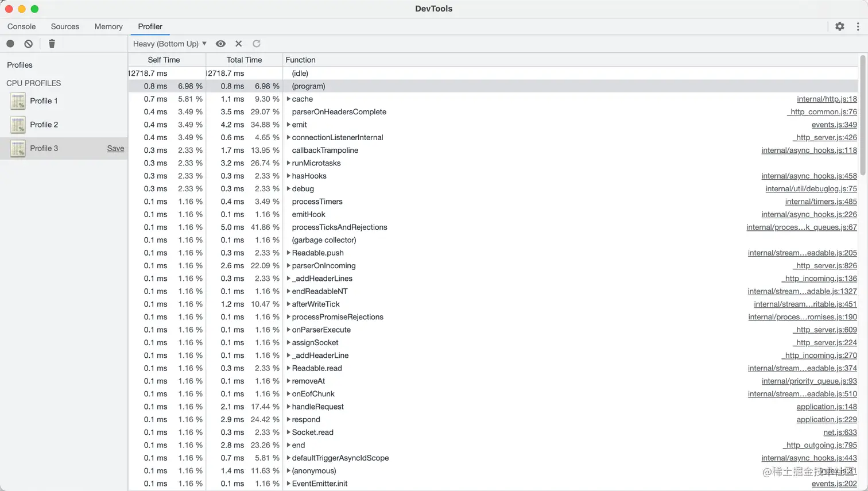Image resolution: width=868 pixels, height=491 pixels.
Task: Switch to the Sources tab
Action: coord(65,26)
